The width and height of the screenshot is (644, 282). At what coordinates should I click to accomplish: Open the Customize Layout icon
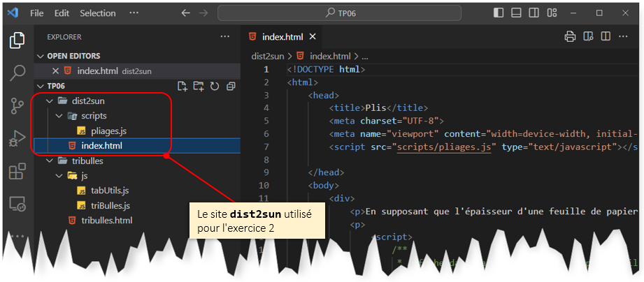(x=552, y=13)
